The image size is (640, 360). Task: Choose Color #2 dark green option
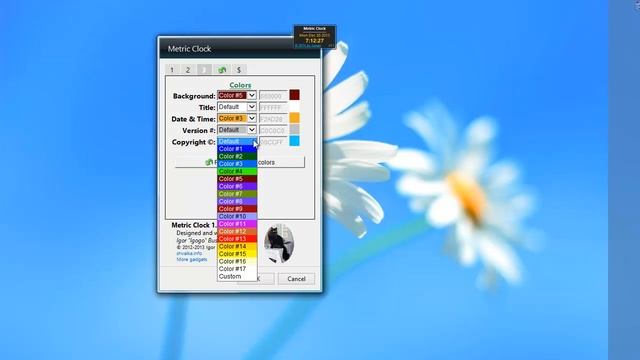[x=237, y=156]
